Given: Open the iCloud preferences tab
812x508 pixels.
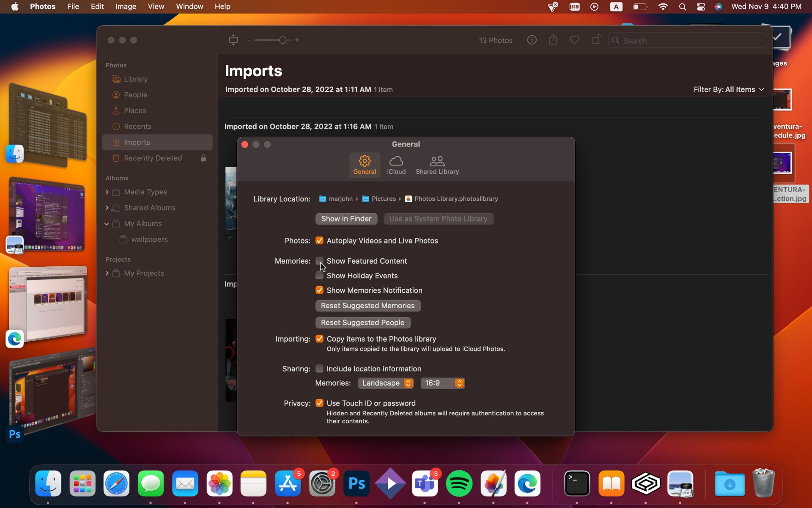Looking at the screenshot, I should click(396, 165).
